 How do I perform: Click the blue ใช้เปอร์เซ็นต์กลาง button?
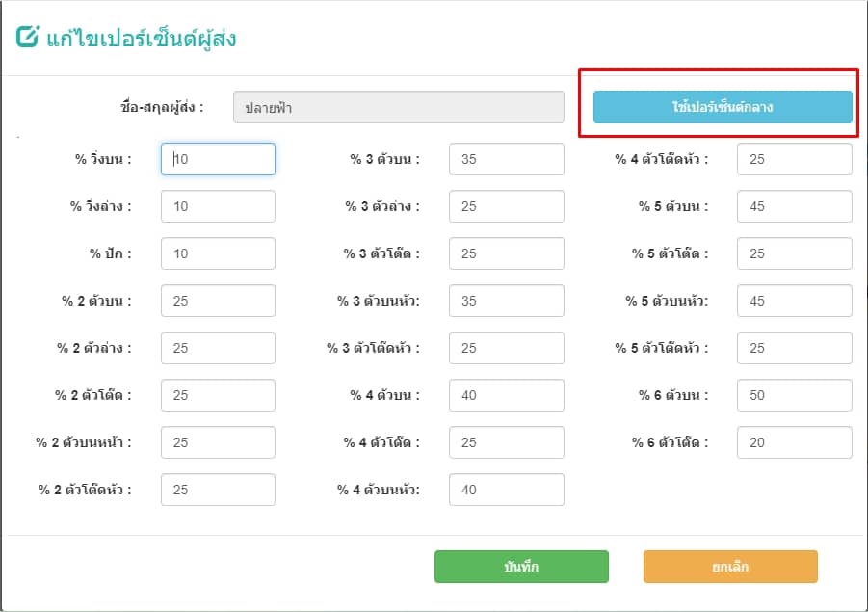pos(723,107)
